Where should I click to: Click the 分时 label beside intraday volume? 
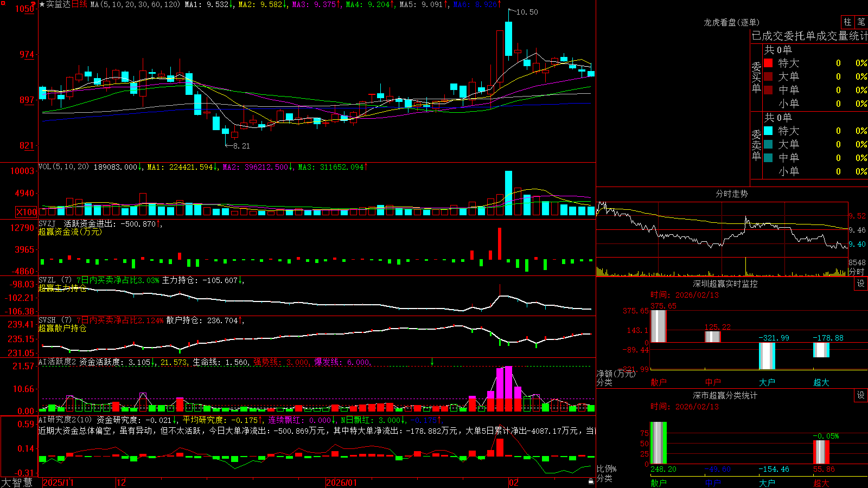(856, 272)
